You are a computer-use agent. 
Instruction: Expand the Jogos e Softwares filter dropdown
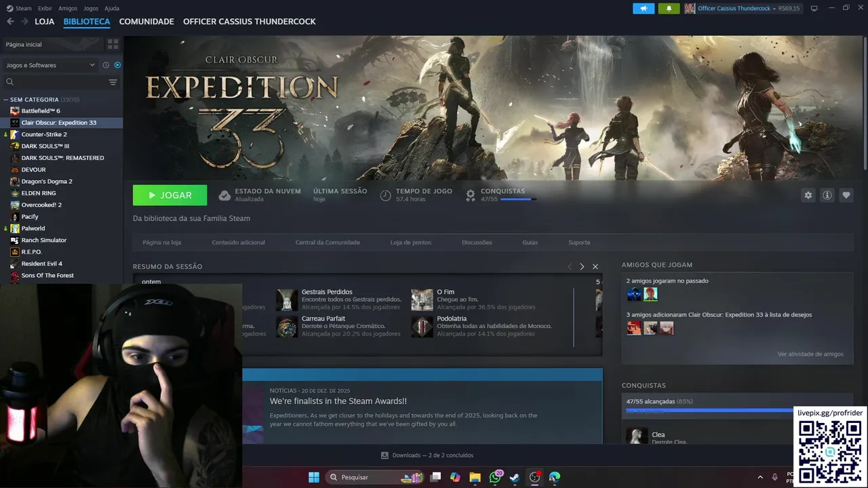tap(50, 65)
